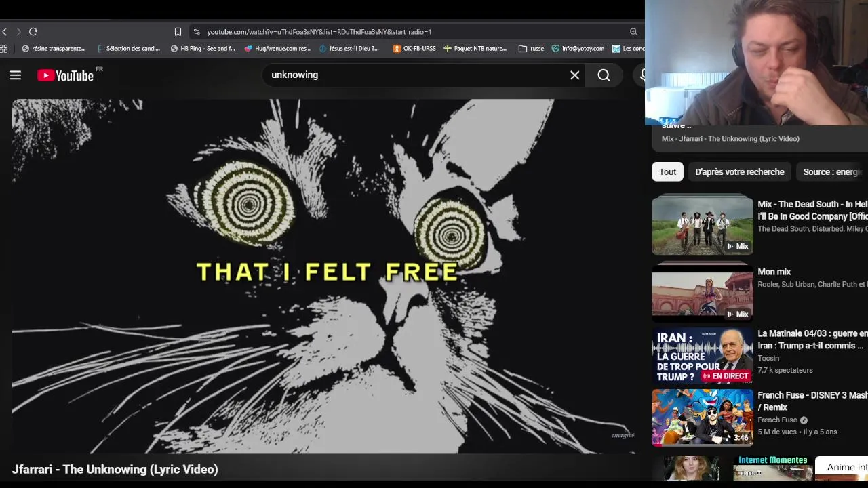This screenshot has width=868, height=488.
Task: Click the address bar URL field
Action: 414,32
